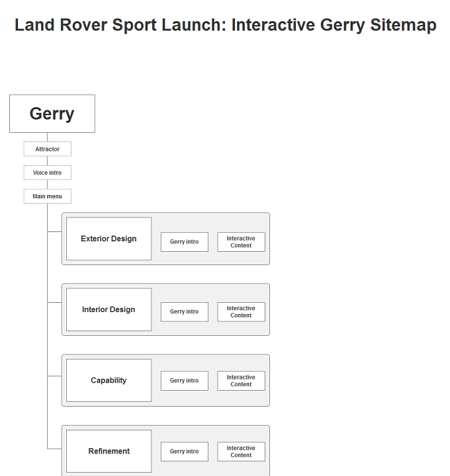This screenshot has width=450, height=476.
Task: Select the Main menu node
Action: pyautogui.click(x=48, y=196)
